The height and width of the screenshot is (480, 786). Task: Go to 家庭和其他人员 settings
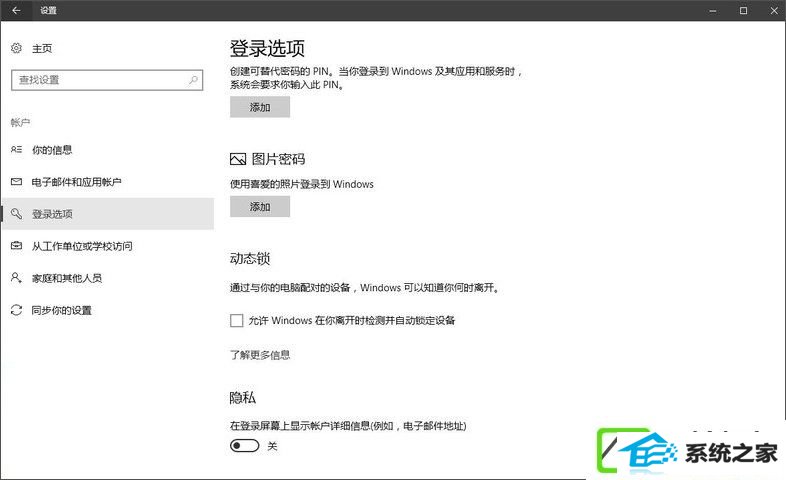click(x=107, y=278)
